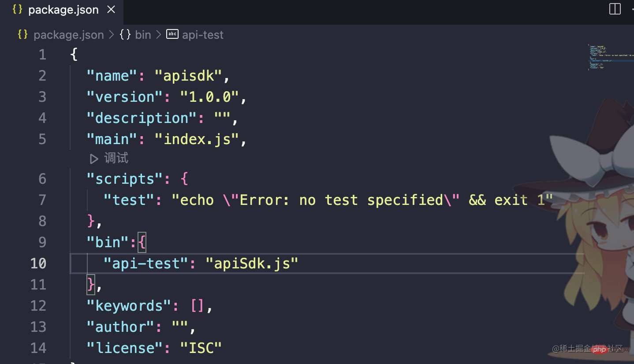Click the JSON file icon in breadcrumb
The image size is (634, 364).
pos(23,34)
